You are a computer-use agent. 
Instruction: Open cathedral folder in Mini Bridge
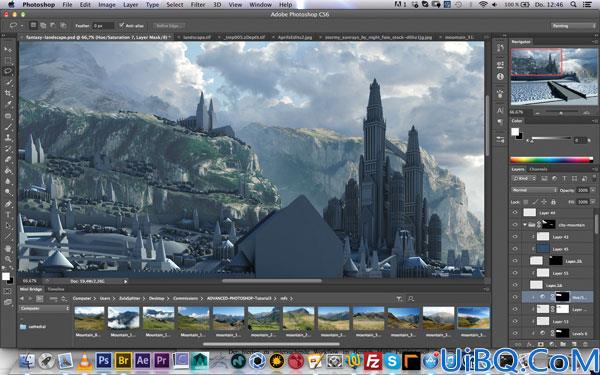(33, 327)
